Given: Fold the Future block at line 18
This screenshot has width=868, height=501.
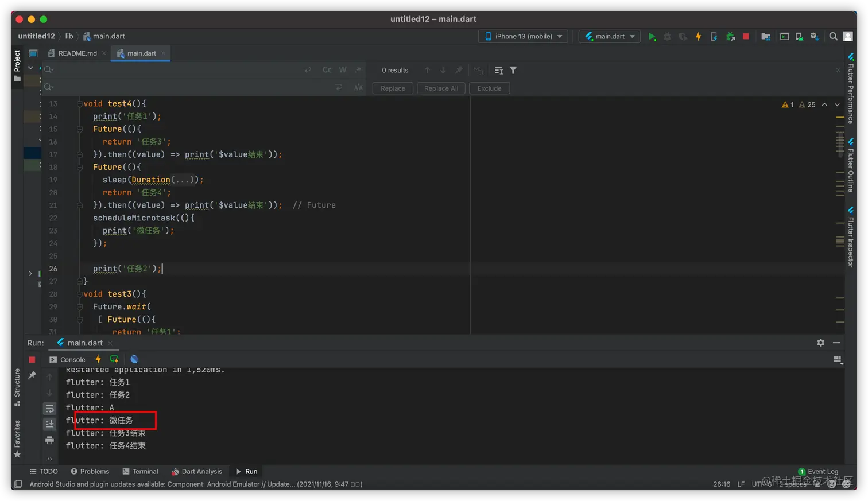Looking at the screenshot, I should coord(80,167).
